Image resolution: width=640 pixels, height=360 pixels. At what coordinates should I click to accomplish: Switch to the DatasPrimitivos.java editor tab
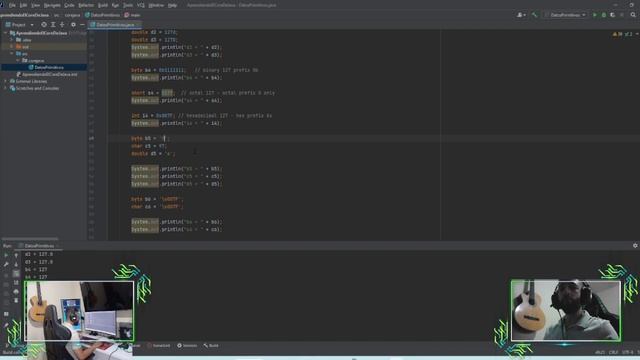click(115, 24)
